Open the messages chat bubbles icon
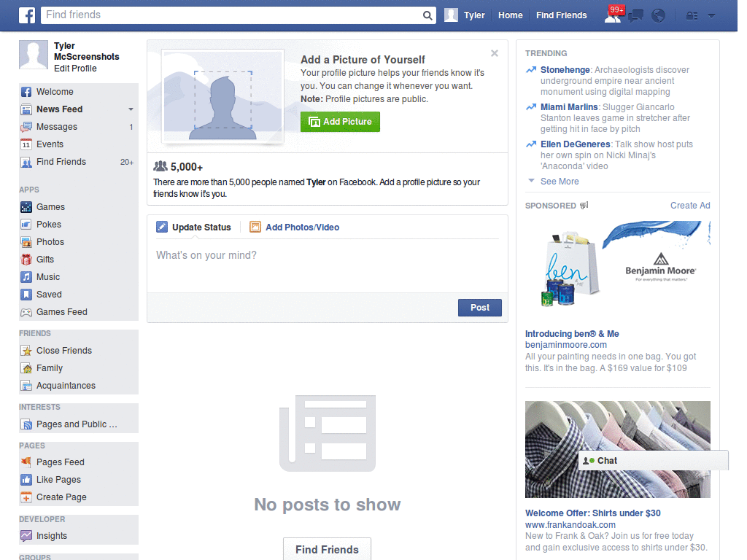The image size is (747, 560). 635,16
